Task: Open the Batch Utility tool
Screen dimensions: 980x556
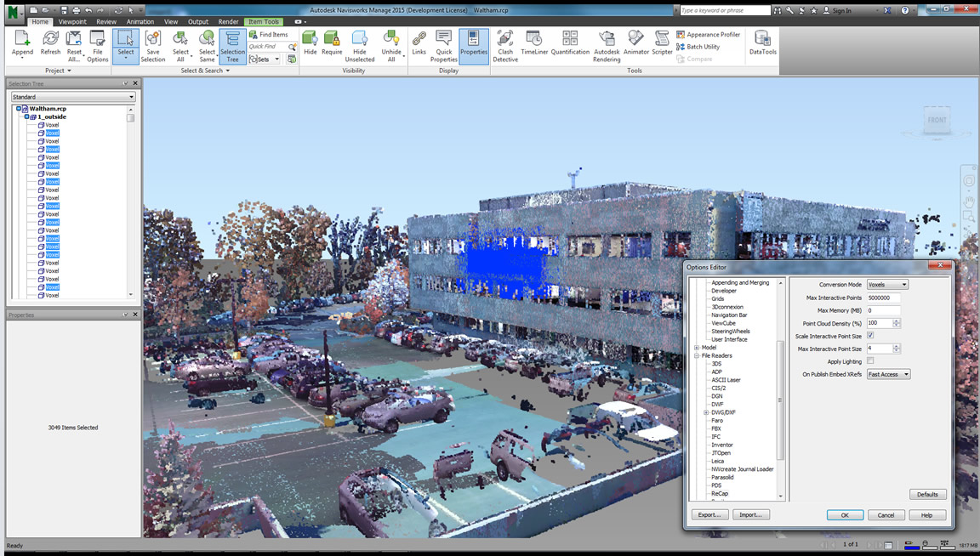Action: coord(698,47)
